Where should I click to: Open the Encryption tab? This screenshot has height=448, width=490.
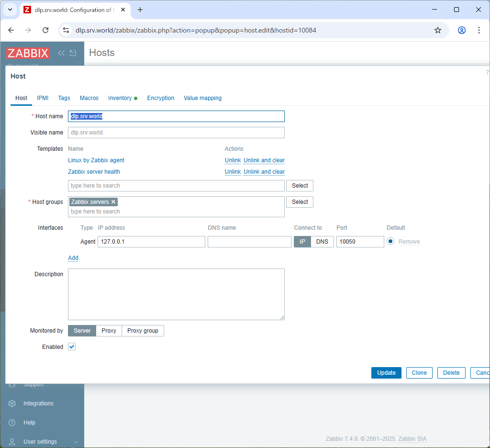[x=160, y=98]
